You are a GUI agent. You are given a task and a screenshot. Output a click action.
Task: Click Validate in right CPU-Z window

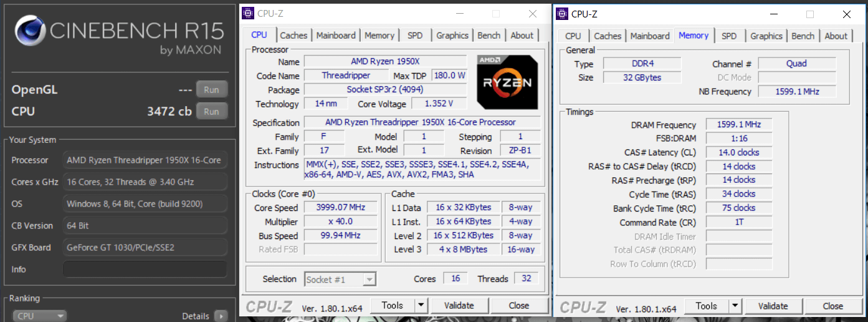coord(773,306)
